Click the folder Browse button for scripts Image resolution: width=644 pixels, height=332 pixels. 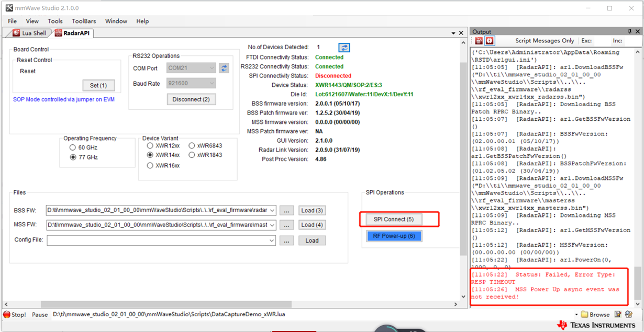pyautogui.click(x=596, y=315)
